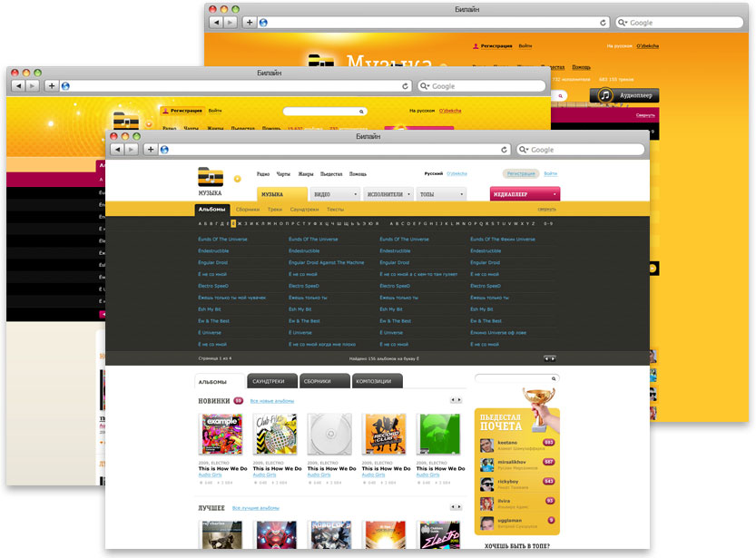This screenshot has width=756, height=558.
Task: Expand the ВИДЕО dropdown tab
Action: click(x=335, y=194)
